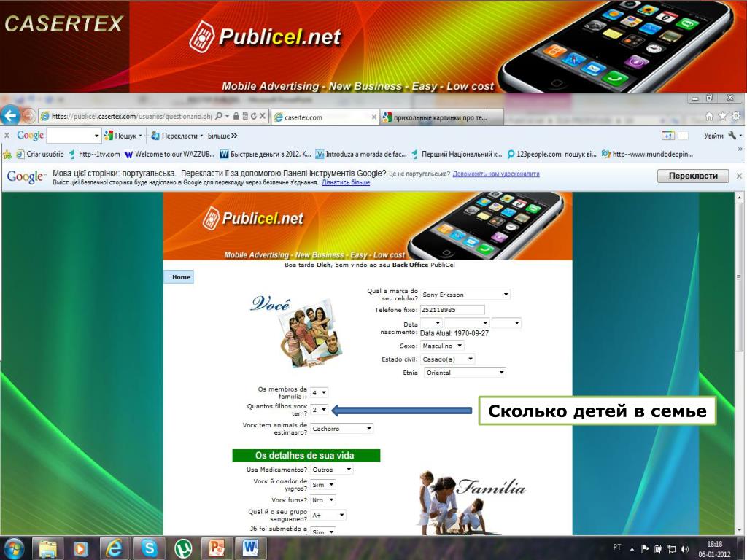Image resolution: width=747 pixels, height=560 pixels.
Task: Click the Увійти sign-in link
Action: click(713, 136)
